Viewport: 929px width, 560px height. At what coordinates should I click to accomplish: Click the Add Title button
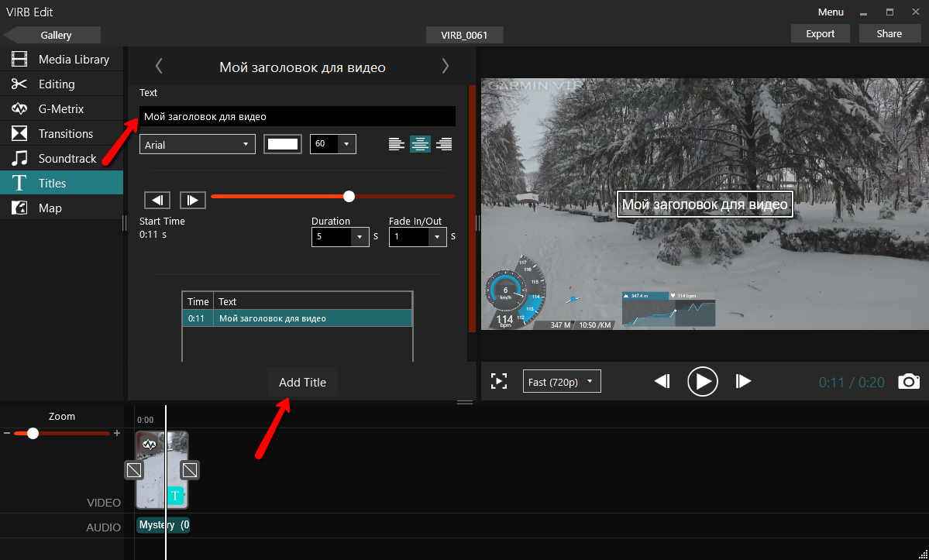tap(302, 383)
